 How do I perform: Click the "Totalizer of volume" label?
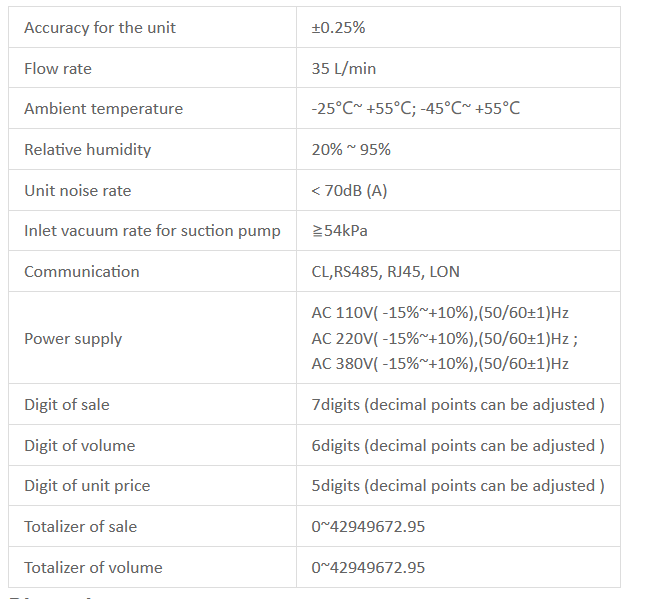click(x=93, y=568)
